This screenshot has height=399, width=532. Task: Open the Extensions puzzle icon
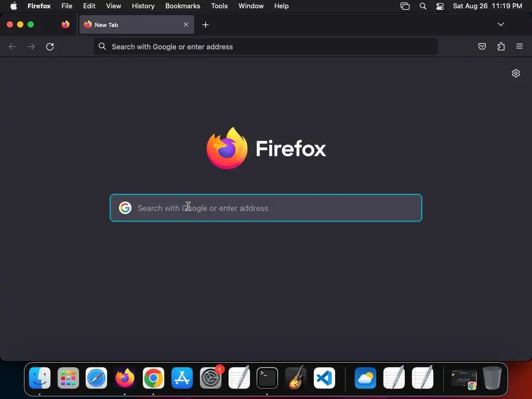[501, 46]
